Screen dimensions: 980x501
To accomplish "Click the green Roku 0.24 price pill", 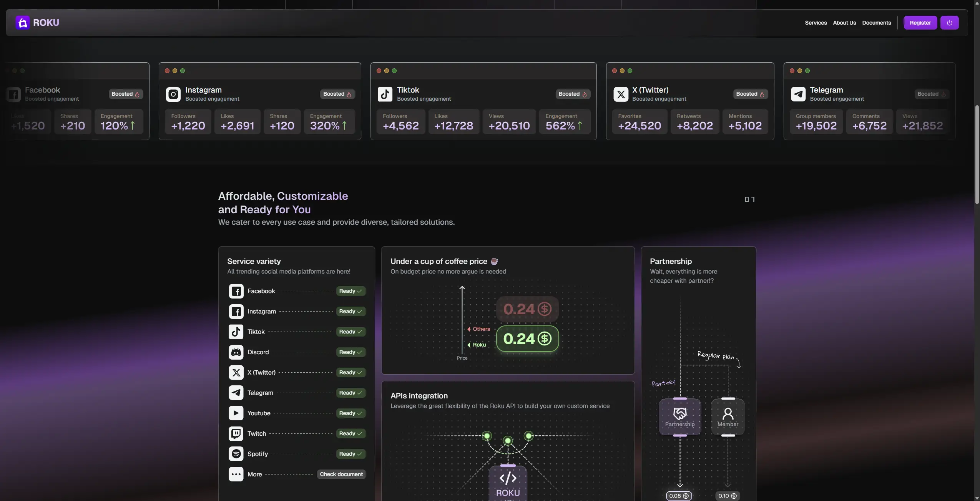I will click(x=527, y=339).
